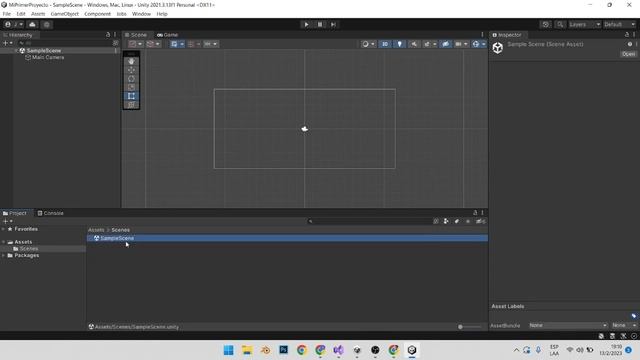Select Main Camera in Hierarchy
Image resolution: width=640 pixels, height=360 pixels.
[44, 58]
